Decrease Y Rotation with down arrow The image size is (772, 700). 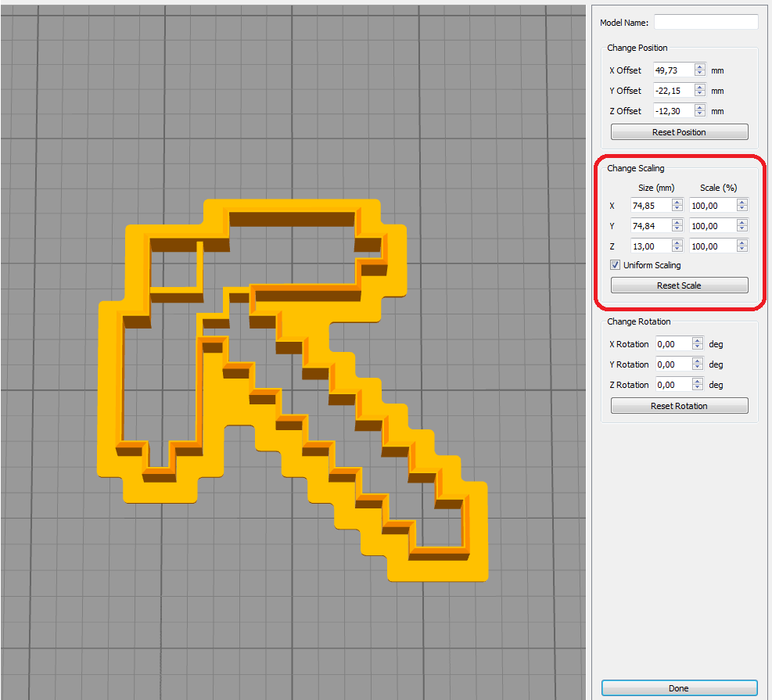tap(697, 367)
